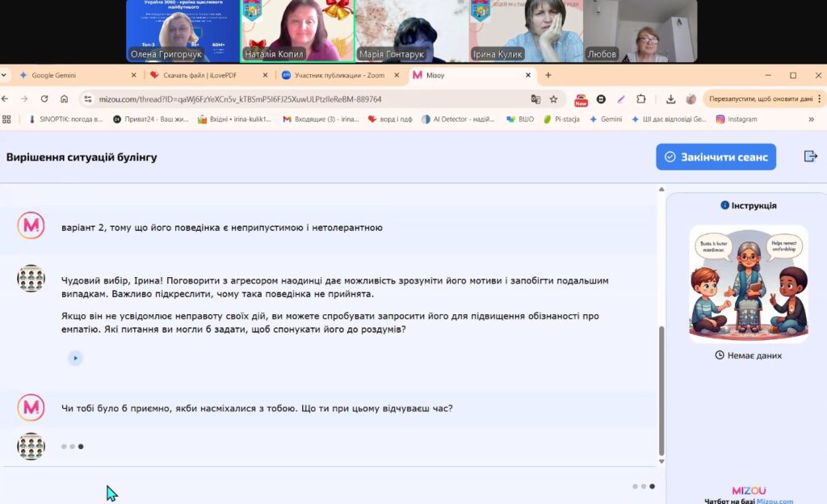Click the chat scrollbar down arrow
Viewport: 827px width, 504px height.
[661, 461]
